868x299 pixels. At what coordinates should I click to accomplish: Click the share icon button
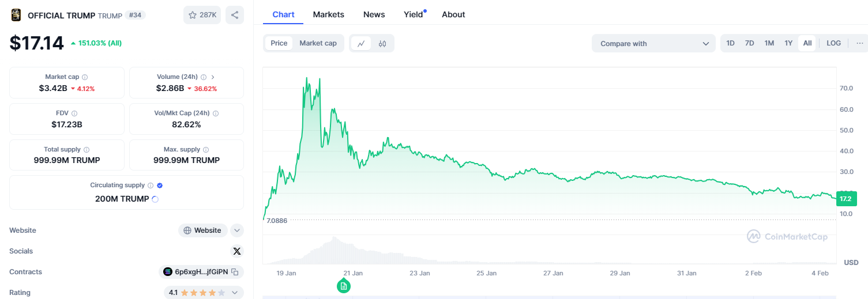coord(235,15)
